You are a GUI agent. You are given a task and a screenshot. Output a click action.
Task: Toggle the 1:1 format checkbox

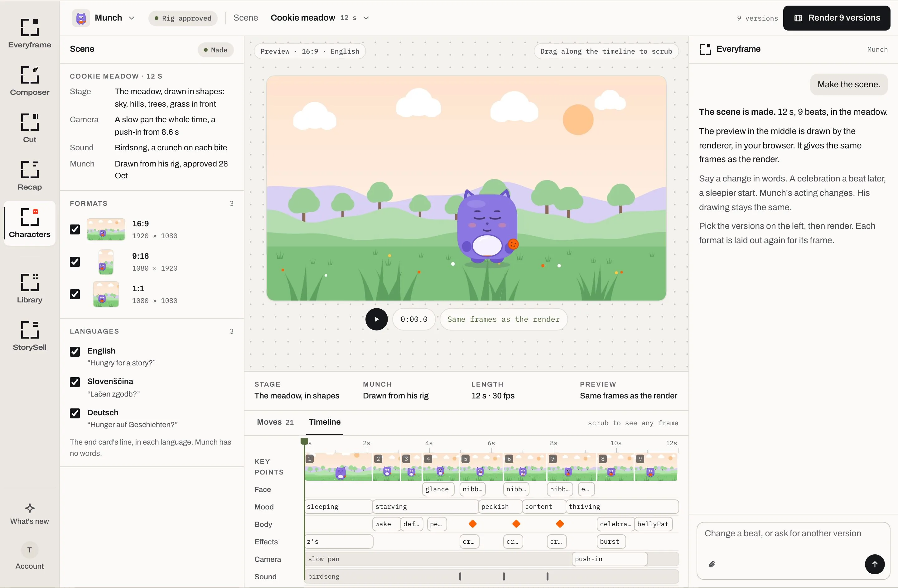click(x=75, y=294)
